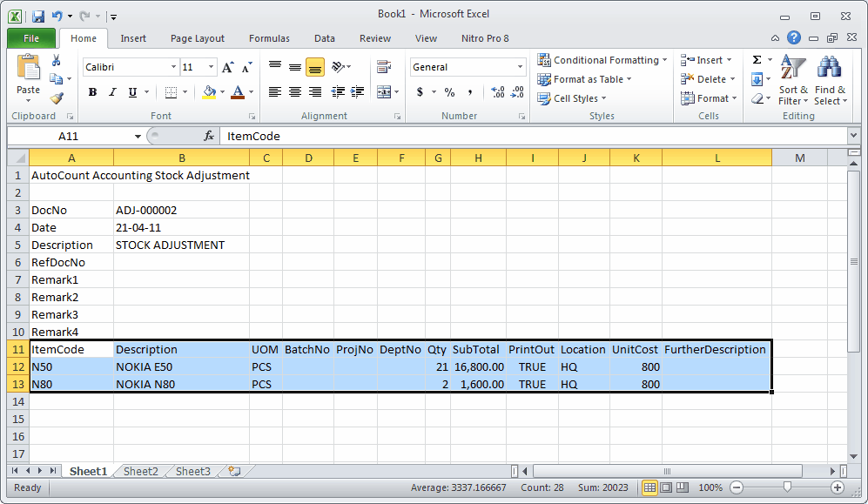Click Increase Decimal icon
Image resolution: width=868 pixels, height=504 pixels.
pyautogui.click(x=497, y=92)
